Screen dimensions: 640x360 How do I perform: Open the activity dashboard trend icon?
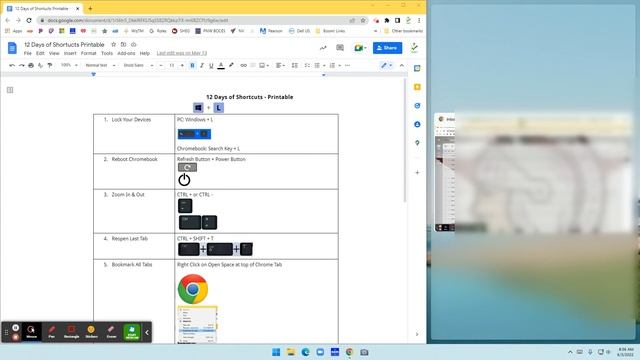coord(323,48)
